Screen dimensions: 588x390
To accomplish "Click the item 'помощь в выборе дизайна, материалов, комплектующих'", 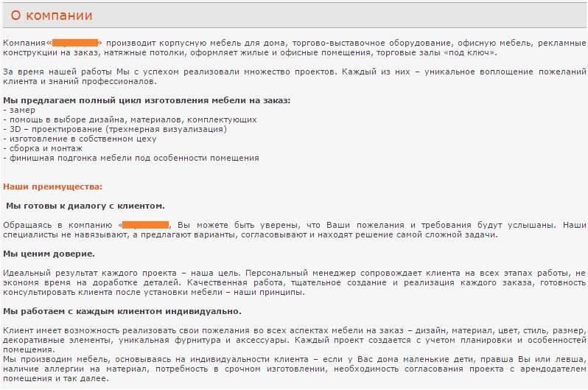I will pyautogui.click(x=133, y=119).
